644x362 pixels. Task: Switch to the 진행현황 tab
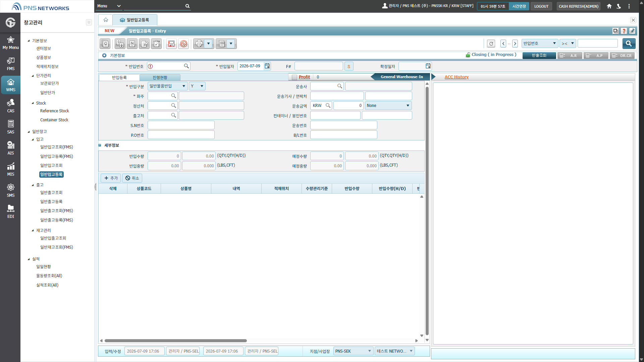(160, 77)
